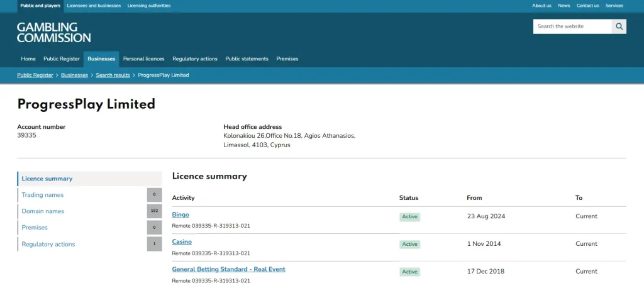Image resolution: width=644 pixels, height=288 pixels.
Task: Click Current in the Bingo row
Action: (x=587, y=216)
